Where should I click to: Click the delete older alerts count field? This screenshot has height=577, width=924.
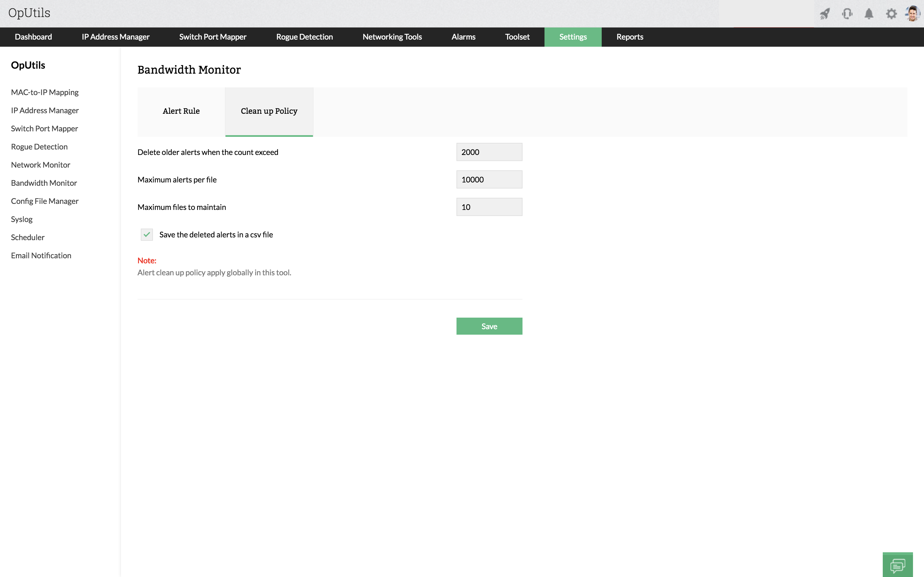(x=489, y=152)
